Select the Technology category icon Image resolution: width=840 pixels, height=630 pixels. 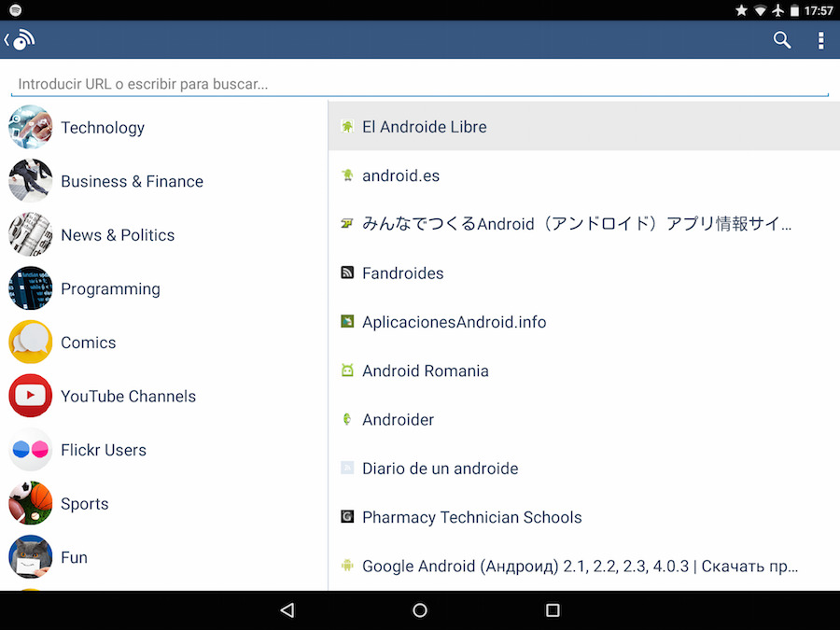31,128
